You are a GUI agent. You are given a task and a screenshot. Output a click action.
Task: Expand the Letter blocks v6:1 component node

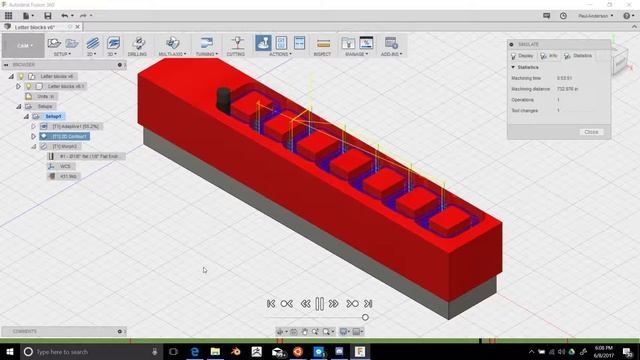click(x=18, y=86)
